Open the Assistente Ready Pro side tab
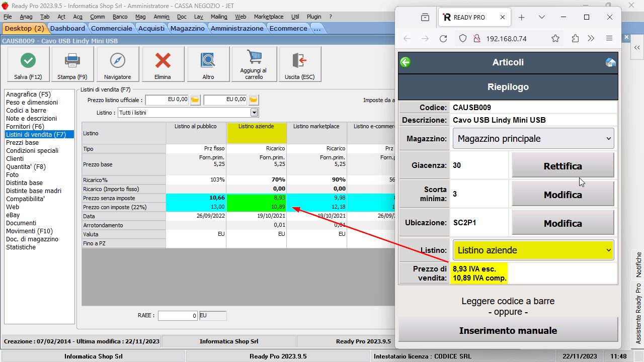Viewport: 644px width, 362px height. coord(638,314)
